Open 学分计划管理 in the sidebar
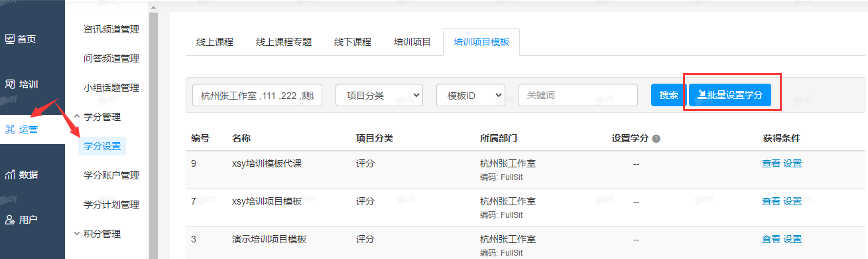Viewport: 868px width, 259px height. coord(111,205)
